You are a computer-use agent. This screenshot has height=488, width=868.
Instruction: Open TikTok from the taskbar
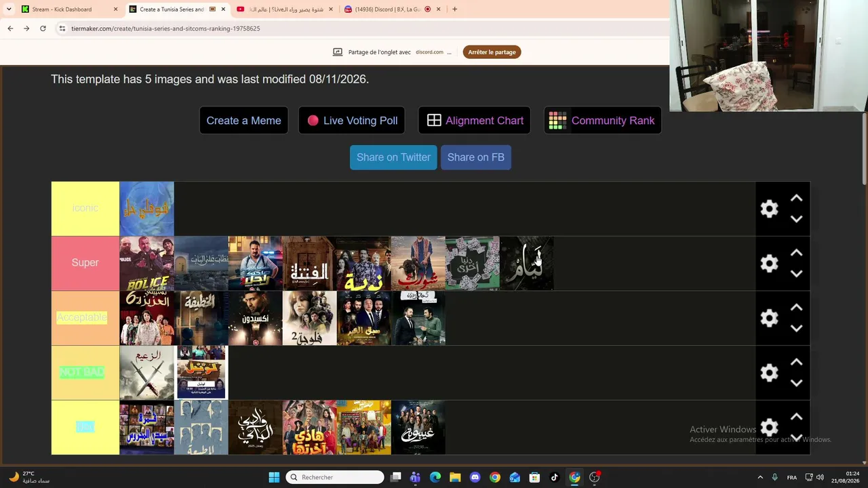click(554, 477)
